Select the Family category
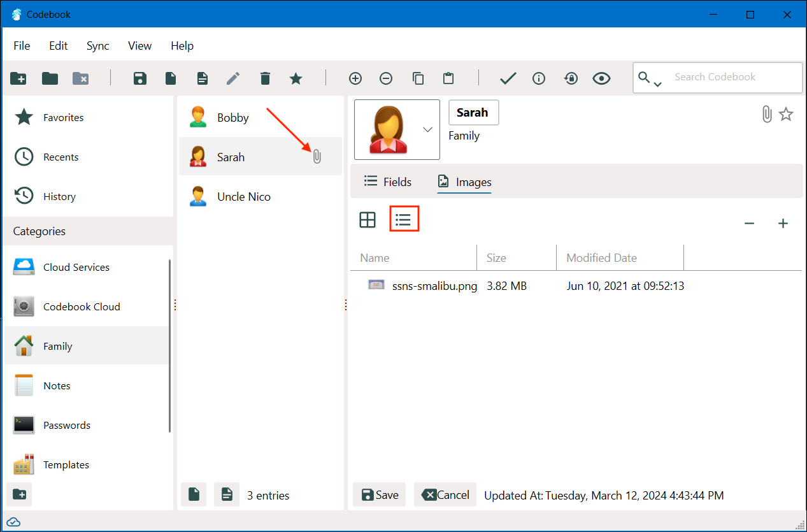 [x=86, y=346]
